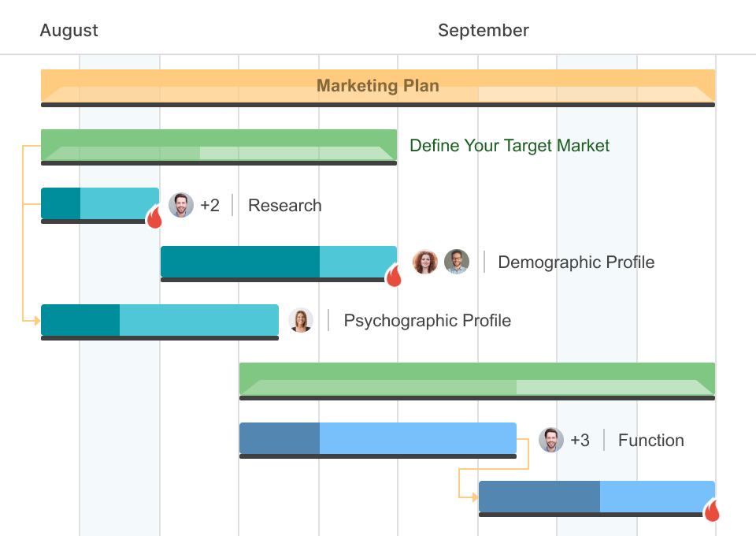
Task: Click the Define Your Target Market label
Action: (x=510, y=146)
